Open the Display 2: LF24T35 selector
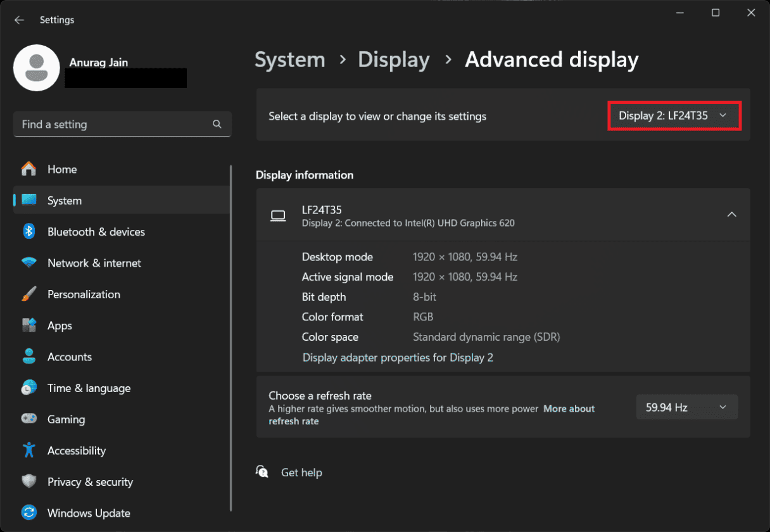The width and height of the screenshot is (770, 532). coord(674,115)
